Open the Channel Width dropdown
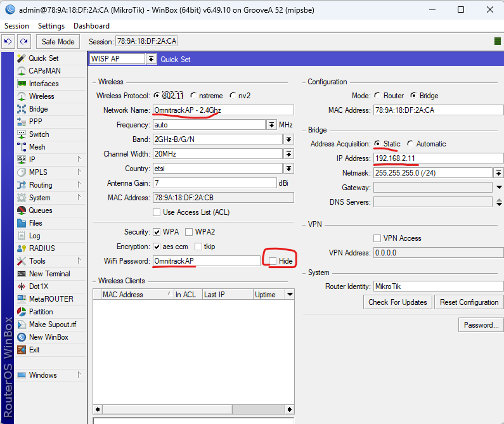 point(288,154)
